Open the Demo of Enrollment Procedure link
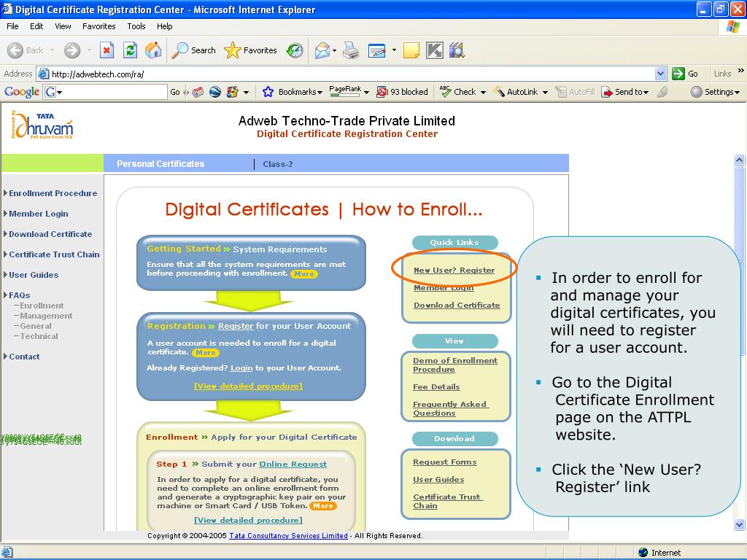The height and width of the screenshot is (560, 747). pyautogui.click(x=455, y=365)
